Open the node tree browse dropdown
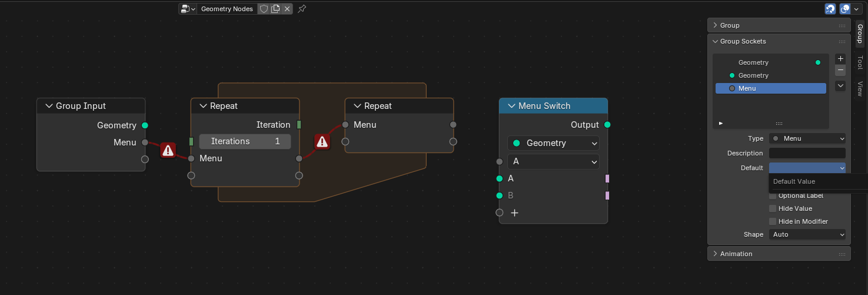Viewport: 868px width, 295px height. [x=188, y=9]
